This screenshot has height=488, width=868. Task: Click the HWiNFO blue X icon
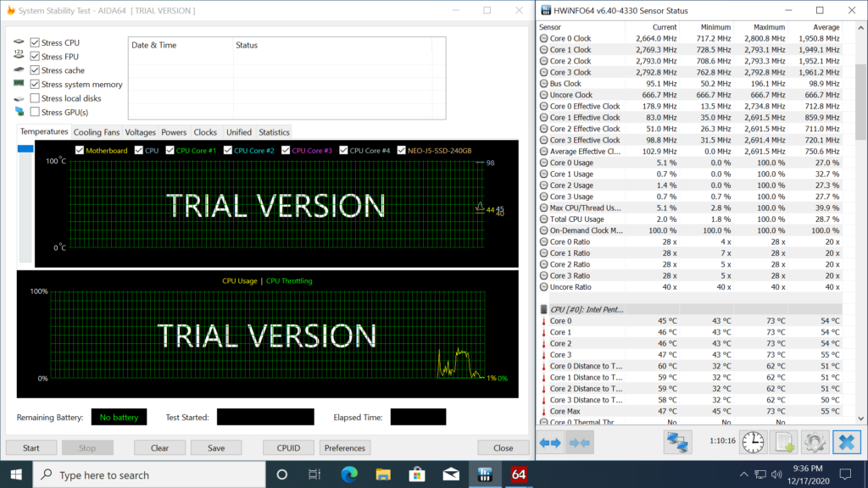[846, 442]
